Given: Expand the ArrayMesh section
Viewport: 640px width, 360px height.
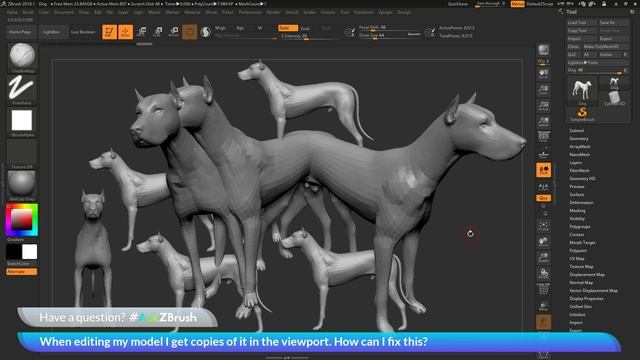Looking at the screenshot, I should 580,147.
